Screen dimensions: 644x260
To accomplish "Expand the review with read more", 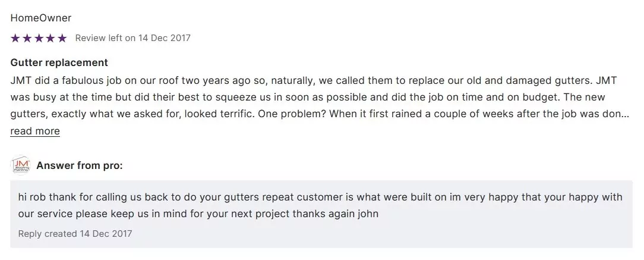I will click(x=35, y=131).
